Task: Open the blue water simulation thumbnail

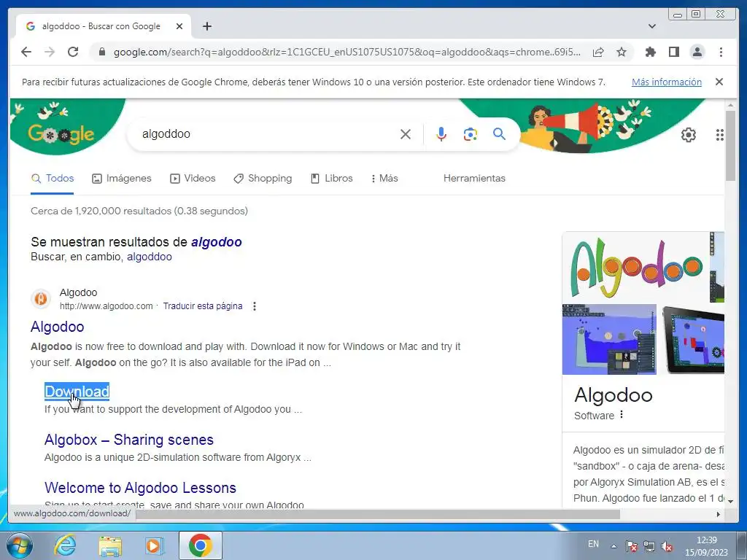Action: tap(609, 340)
